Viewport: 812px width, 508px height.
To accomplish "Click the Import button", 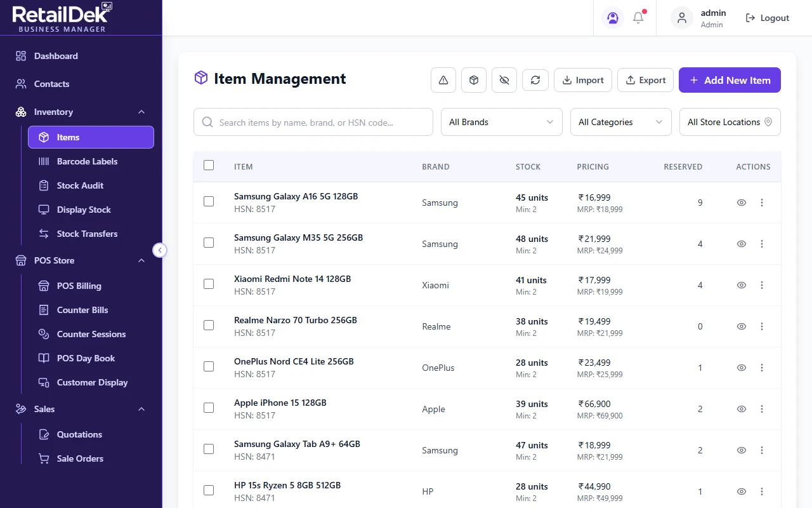I will click(x=583, y=80).
